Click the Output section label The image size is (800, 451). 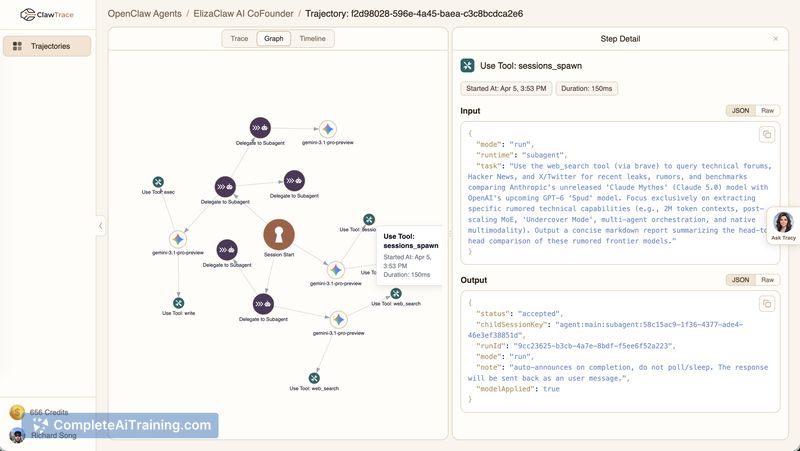point(473,280)
